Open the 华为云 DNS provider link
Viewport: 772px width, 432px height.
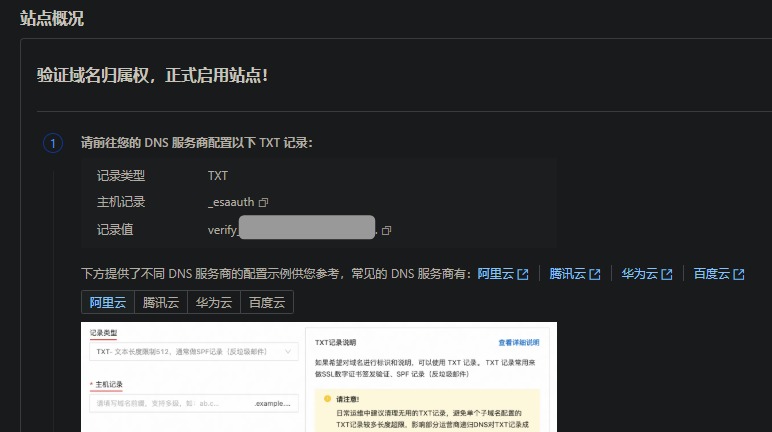646,274
